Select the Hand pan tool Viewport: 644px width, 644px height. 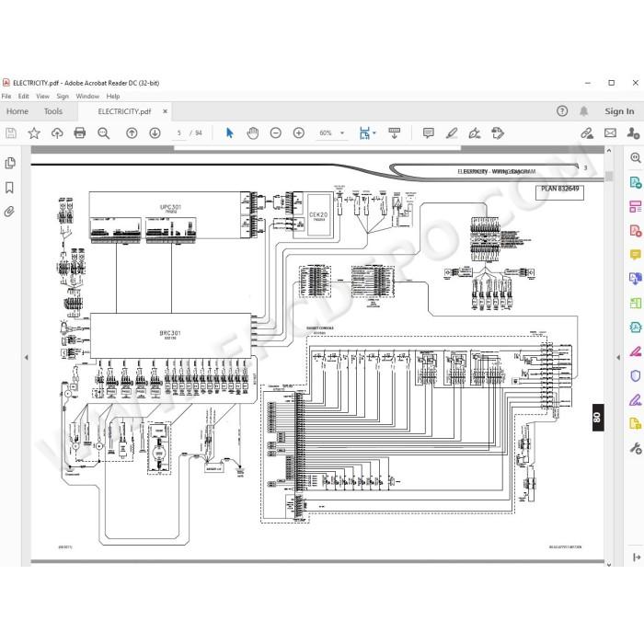coord(253,133)
